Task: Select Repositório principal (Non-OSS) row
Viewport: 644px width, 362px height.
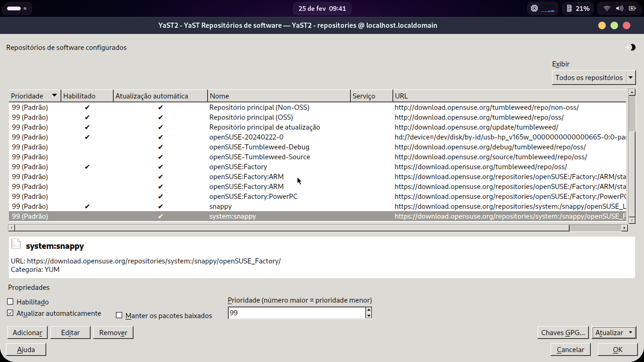Action: coord(318,107)
